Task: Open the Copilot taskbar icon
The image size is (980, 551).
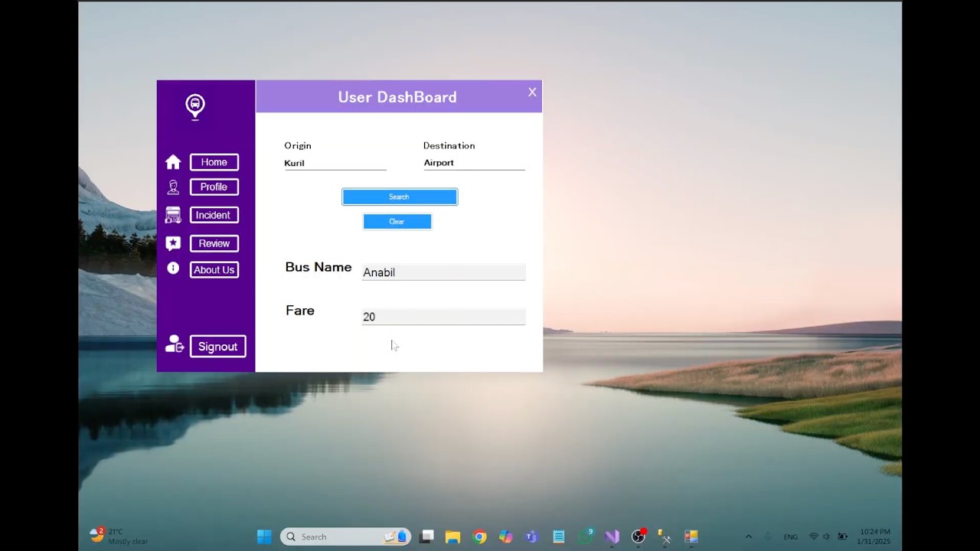Action: 505,536
